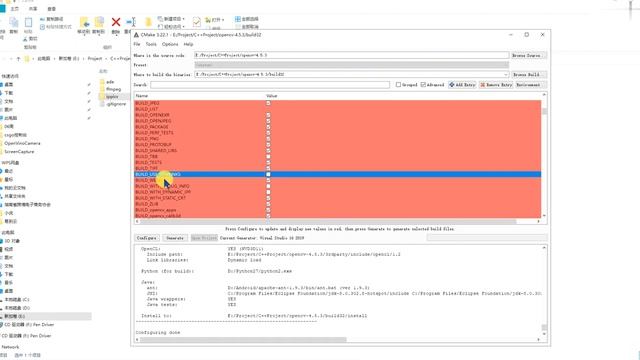Viewport: 640px width, 360px height.
Task: Toggle the BUILD_TBB checkbox
Action: (268, 156)
